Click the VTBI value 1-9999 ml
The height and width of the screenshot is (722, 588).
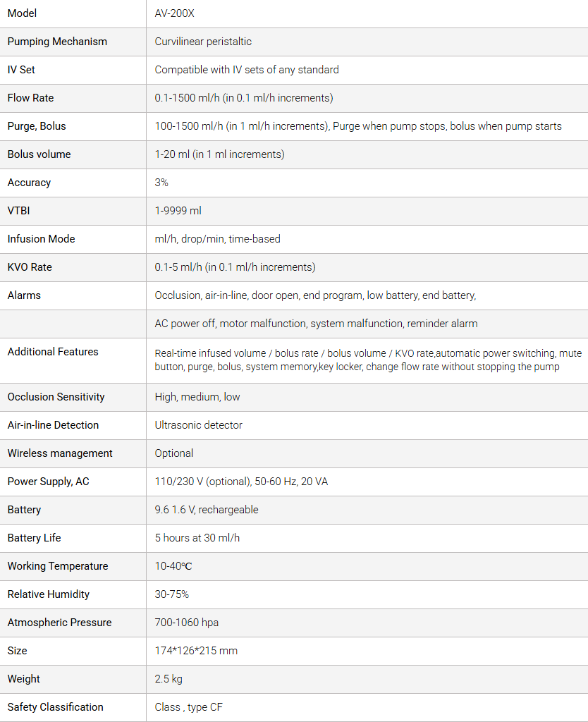tap(178, 211)
